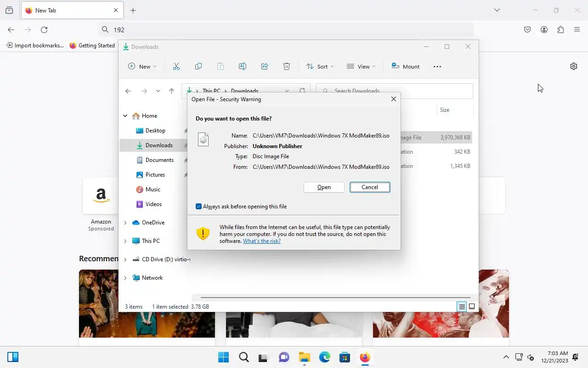Expand the This PC tree node
Screen dimensions: 588x368
pos(125,241)
